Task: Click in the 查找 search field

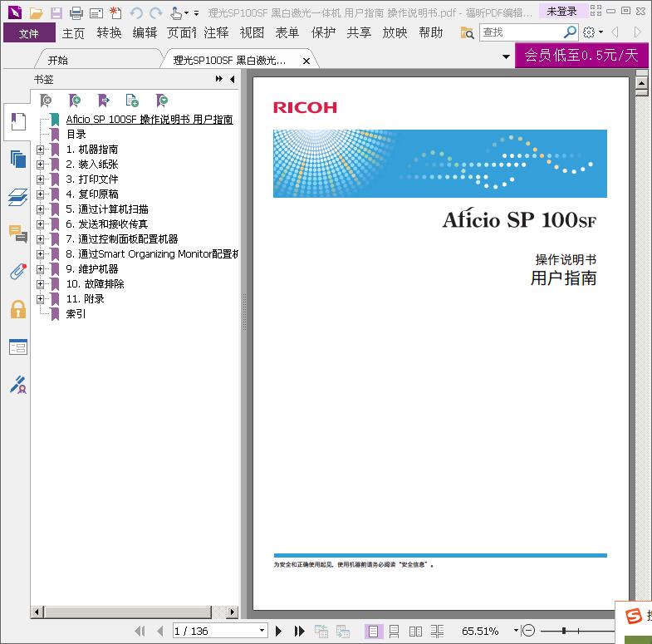Action: 522,32
